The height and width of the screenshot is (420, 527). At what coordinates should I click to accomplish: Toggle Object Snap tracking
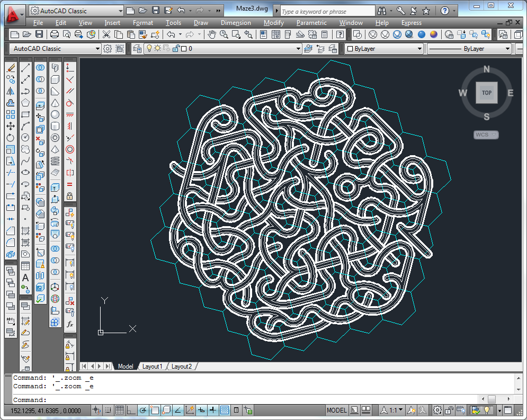pos(177,409)
